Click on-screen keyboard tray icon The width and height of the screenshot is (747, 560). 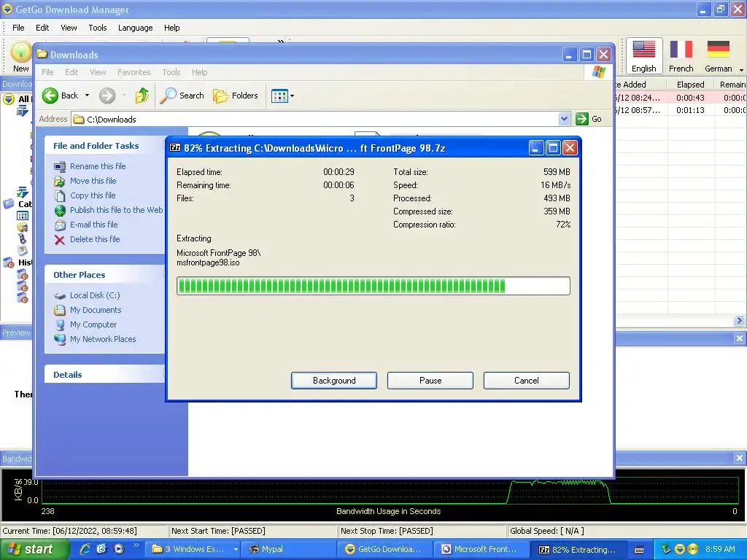639,550
